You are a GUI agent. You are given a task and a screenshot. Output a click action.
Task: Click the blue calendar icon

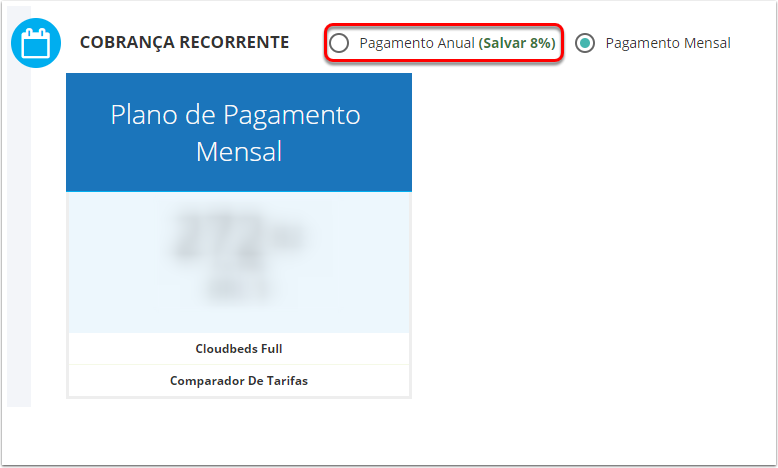tap(36, 43)
